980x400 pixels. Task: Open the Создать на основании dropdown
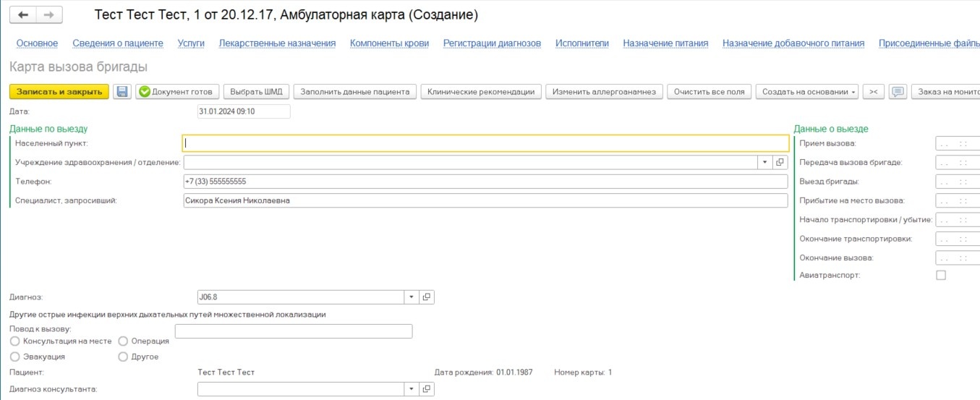coord(807,92)
